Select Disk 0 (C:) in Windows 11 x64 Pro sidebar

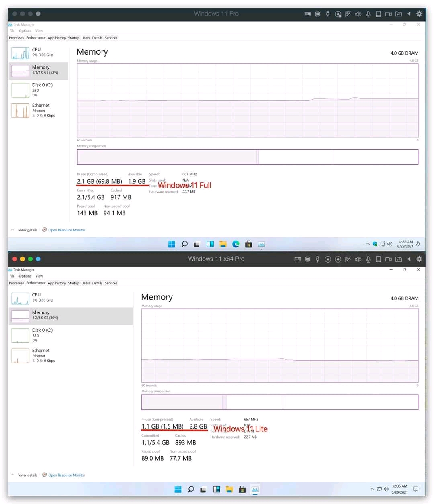[x=71, y=335]
